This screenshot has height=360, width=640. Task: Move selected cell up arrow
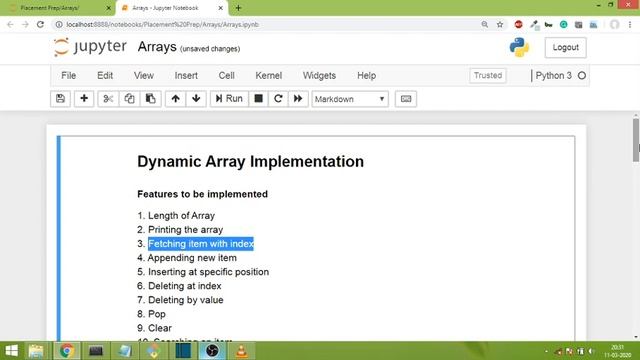tap(176, 99)
